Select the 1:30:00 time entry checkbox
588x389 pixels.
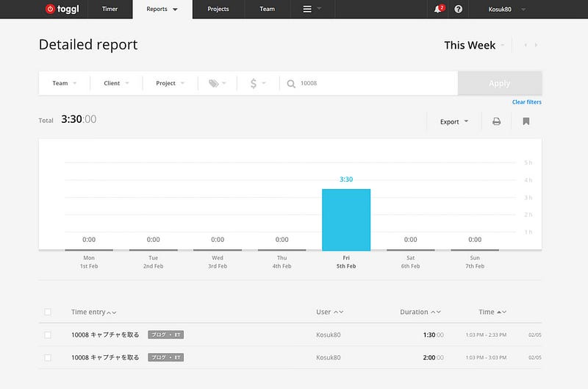tap(48, 335)
